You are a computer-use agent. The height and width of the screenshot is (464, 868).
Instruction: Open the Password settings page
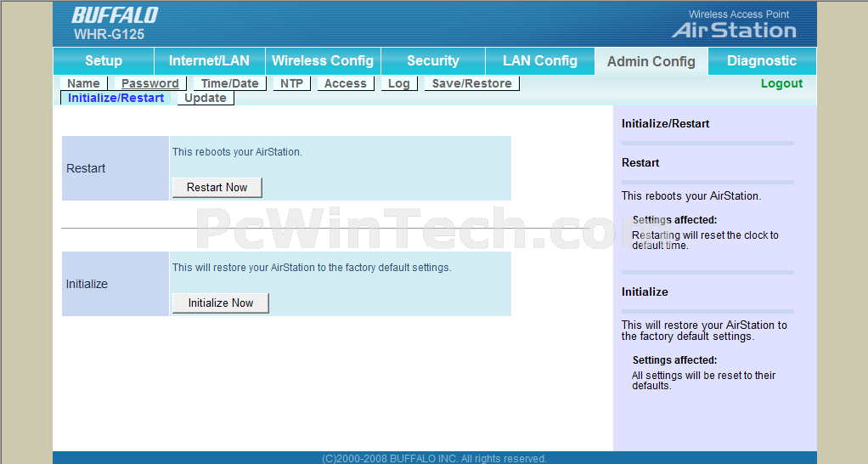tap(150, 83)
